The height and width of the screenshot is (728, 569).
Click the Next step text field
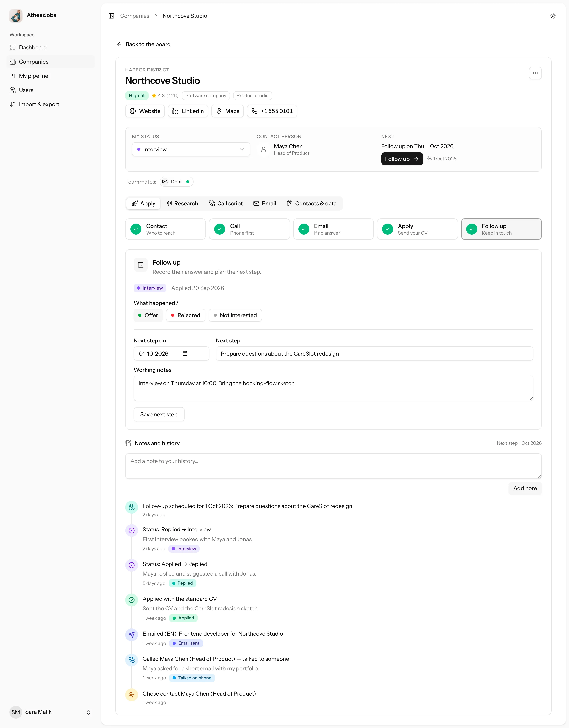[374, 353]
